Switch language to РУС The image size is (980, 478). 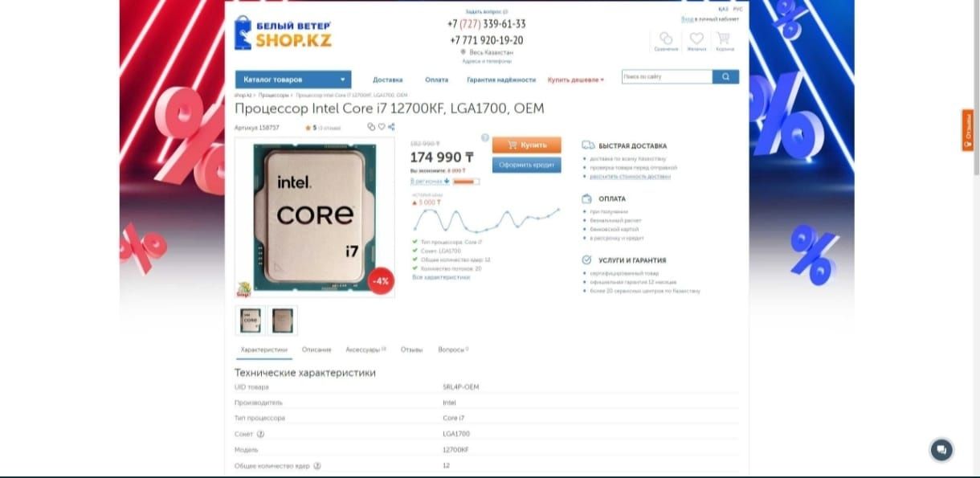tap(737, 9)
